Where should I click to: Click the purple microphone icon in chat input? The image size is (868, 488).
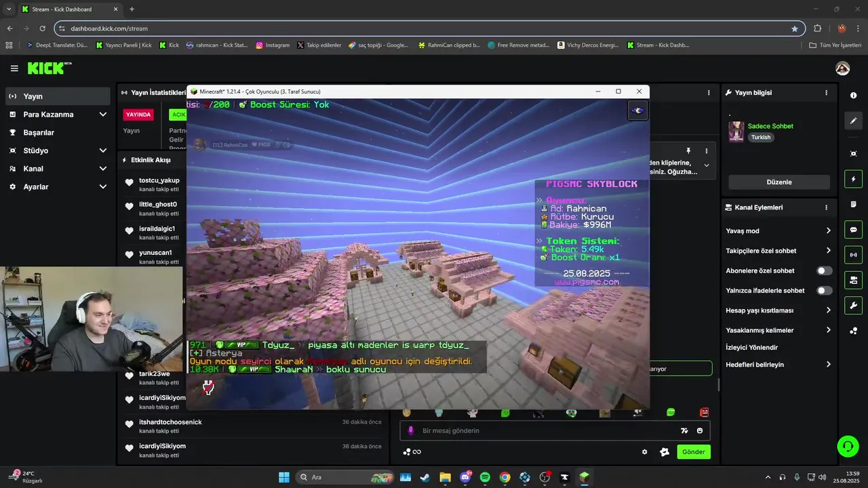pyautogui.click(x=410, y=430)
